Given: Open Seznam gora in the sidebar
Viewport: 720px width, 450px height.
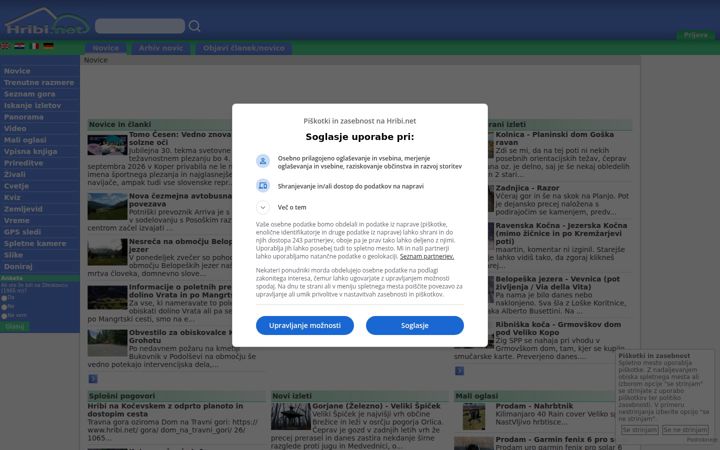Looking at the screenshot, I should coord(29,94).
